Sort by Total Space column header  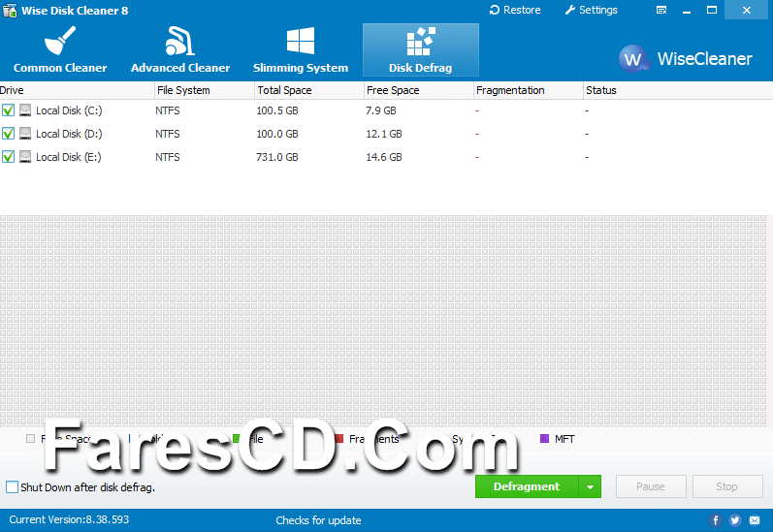[309, 90]
